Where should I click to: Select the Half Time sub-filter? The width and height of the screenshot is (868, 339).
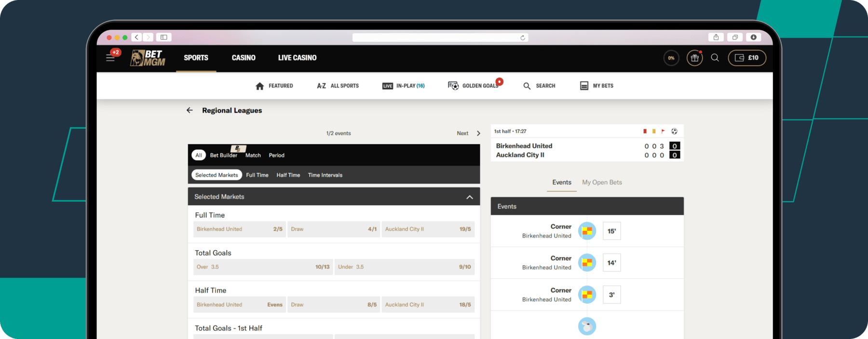[288, 175]
